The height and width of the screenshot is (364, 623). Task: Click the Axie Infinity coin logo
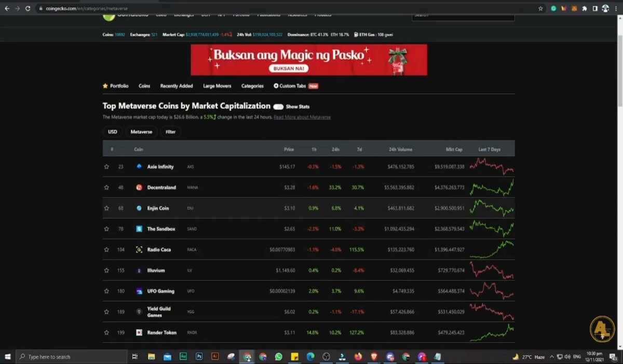139,166
